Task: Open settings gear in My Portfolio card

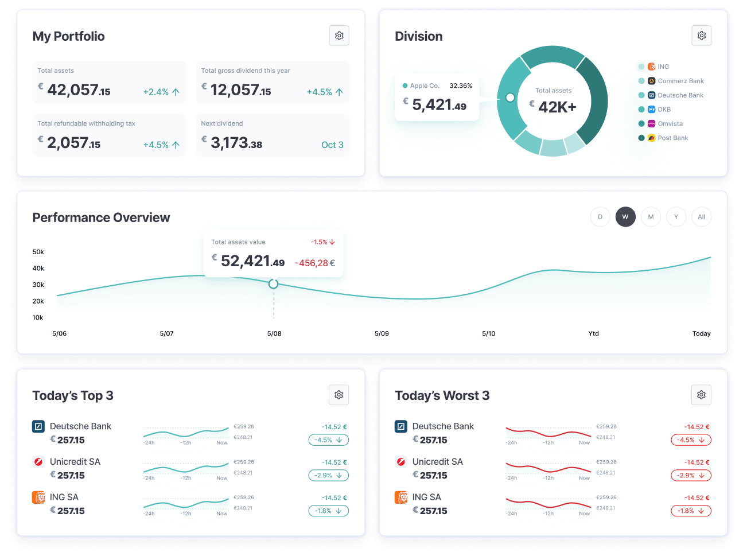Action: pyautogui.click(x=339, y=36)
